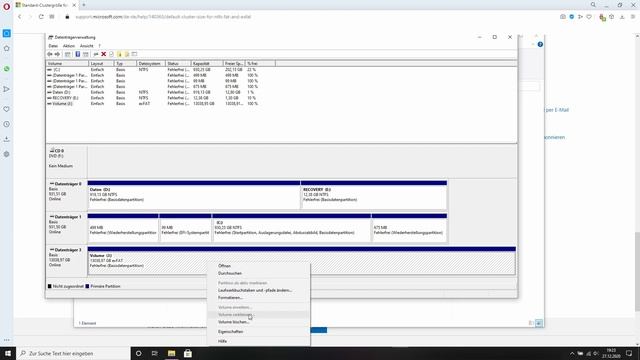The width and height of the screenshot is (640, 360).
Task: Choose Formatieren in context menu
Action: 258,298
